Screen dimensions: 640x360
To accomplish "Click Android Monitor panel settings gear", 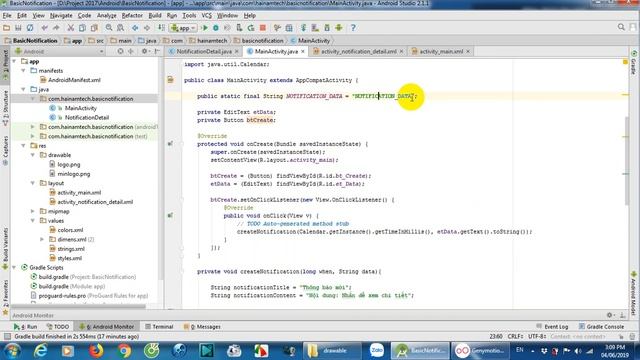I will (x=609, y=315).
